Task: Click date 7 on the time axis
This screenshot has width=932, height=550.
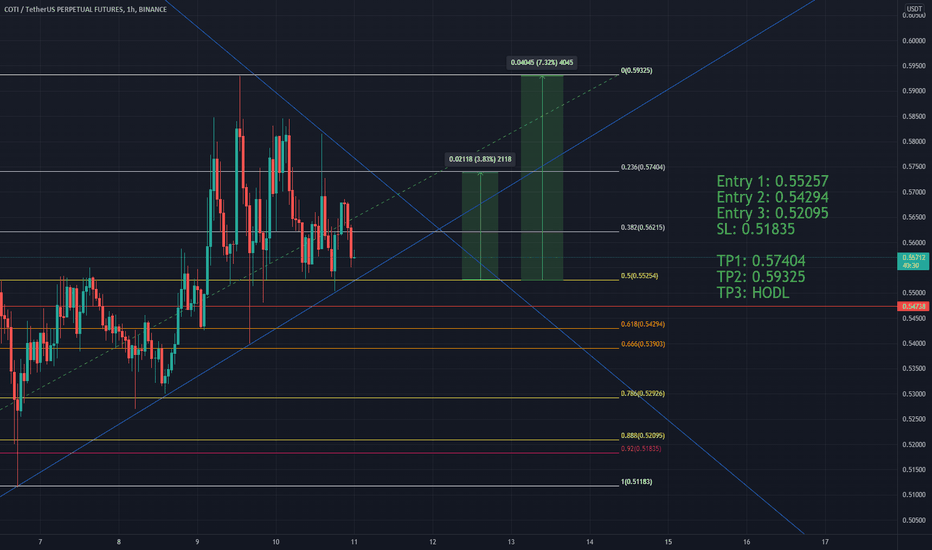Action: click(40, 542)
